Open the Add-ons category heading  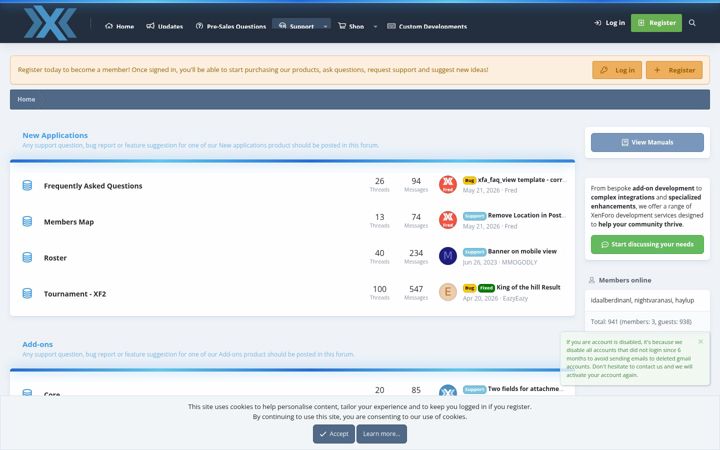click(38, 344)
